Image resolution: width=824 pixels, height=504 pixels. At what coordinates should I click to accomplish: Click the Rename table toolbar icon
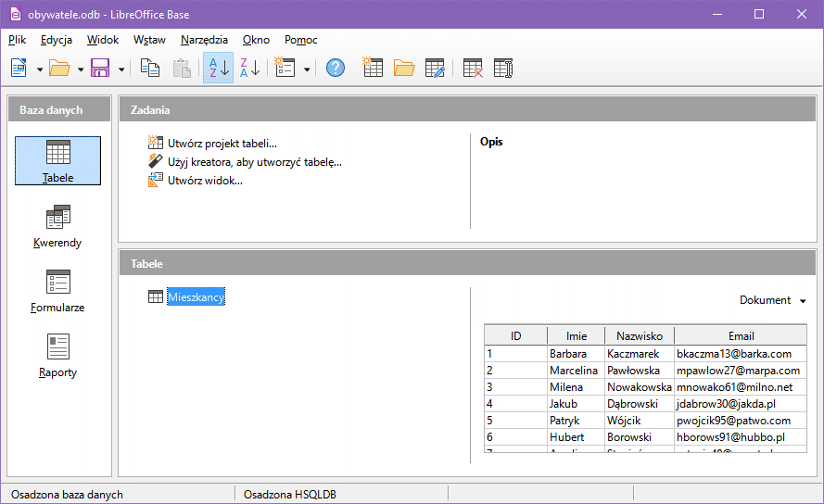[503, 69]
